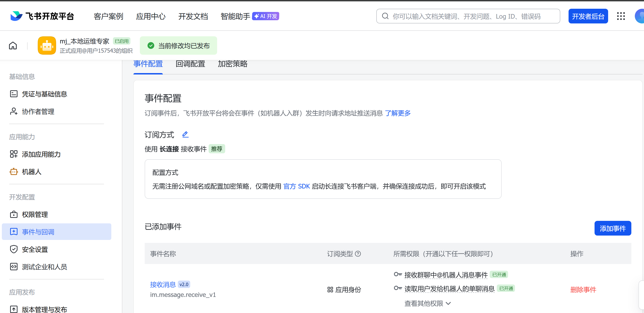644x313 pixels.
Task: Open the 官方 SDK link
Action: pyautogui.click(x=296, y=186)
